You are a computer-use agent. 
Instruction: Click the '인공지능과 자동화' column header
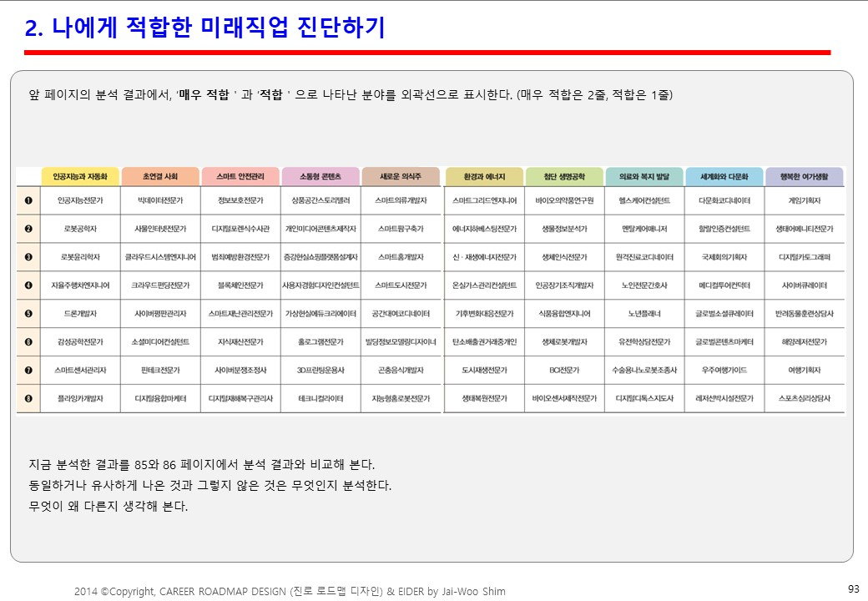80,176
